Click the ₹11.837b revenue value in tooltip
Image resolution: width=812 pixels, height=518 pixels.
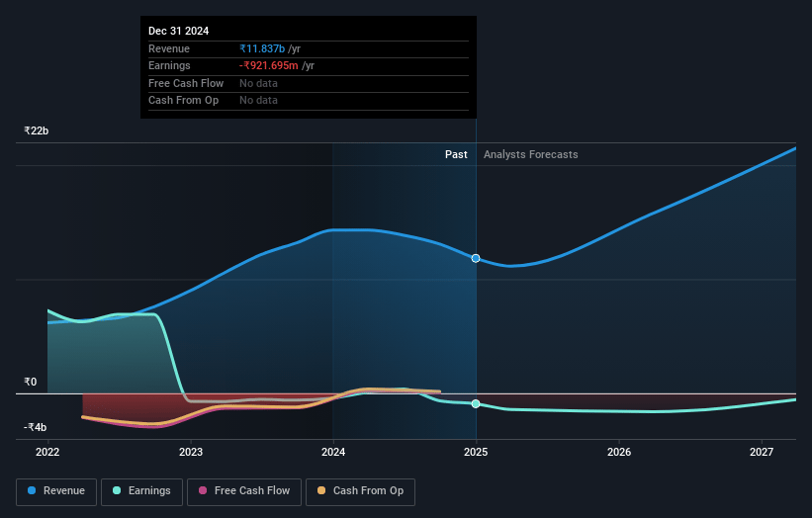(262, 48)
